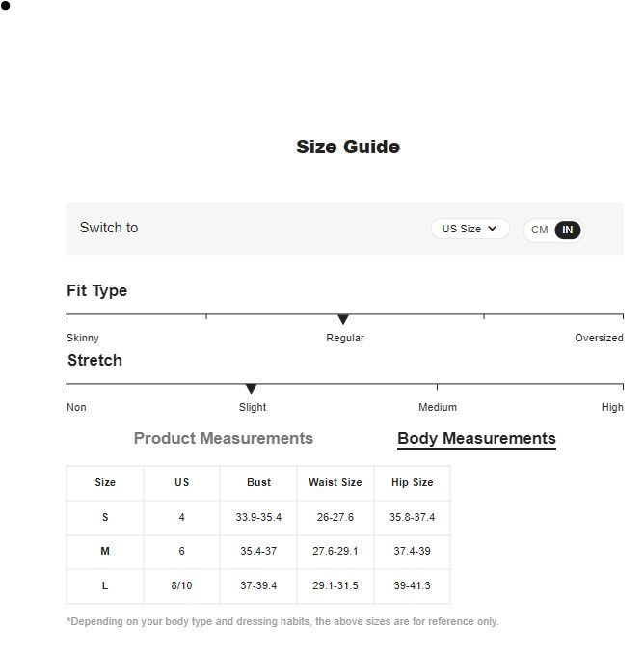Click the Stretch Slight marker triangle
The image size is (644, 652).
(x=251, y=389)
